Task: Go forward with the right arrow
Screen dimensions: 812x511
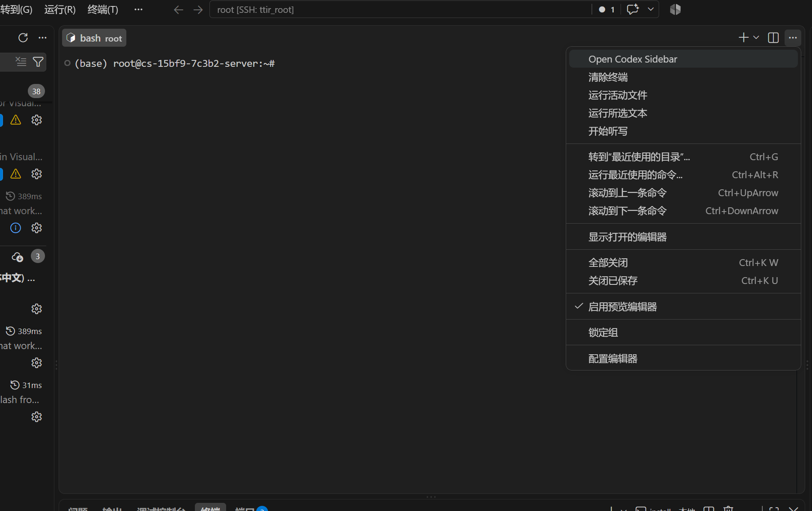Action: click(x=198, y=9)
